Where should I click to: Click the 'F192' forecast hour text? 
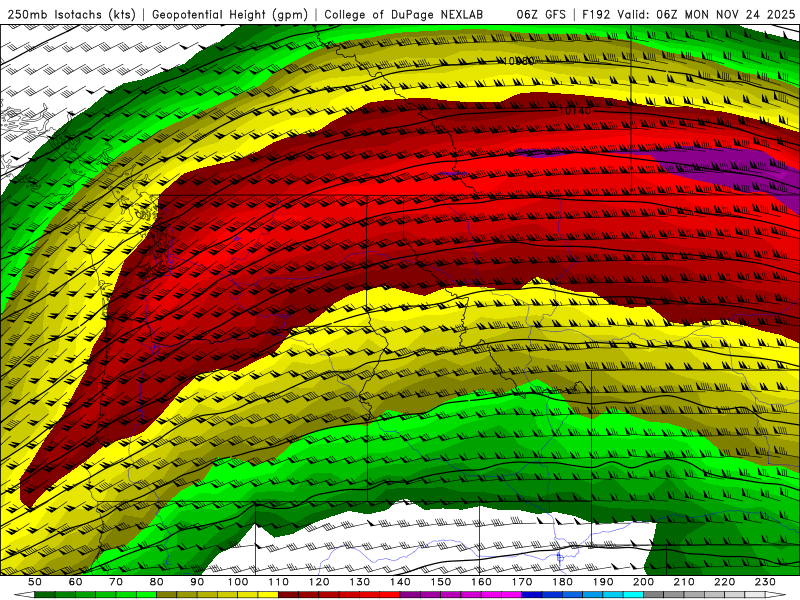pos(596,15)
